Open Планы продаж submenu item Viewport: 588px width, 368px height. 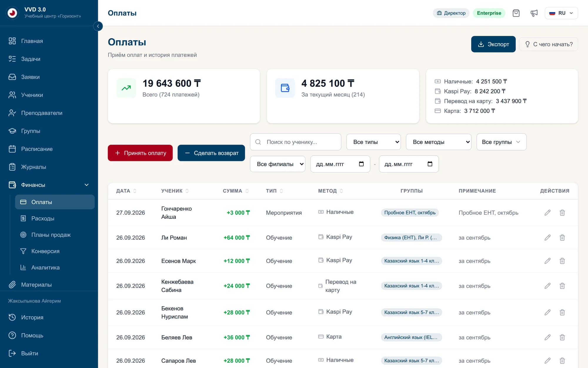click(x=55, y=235)
